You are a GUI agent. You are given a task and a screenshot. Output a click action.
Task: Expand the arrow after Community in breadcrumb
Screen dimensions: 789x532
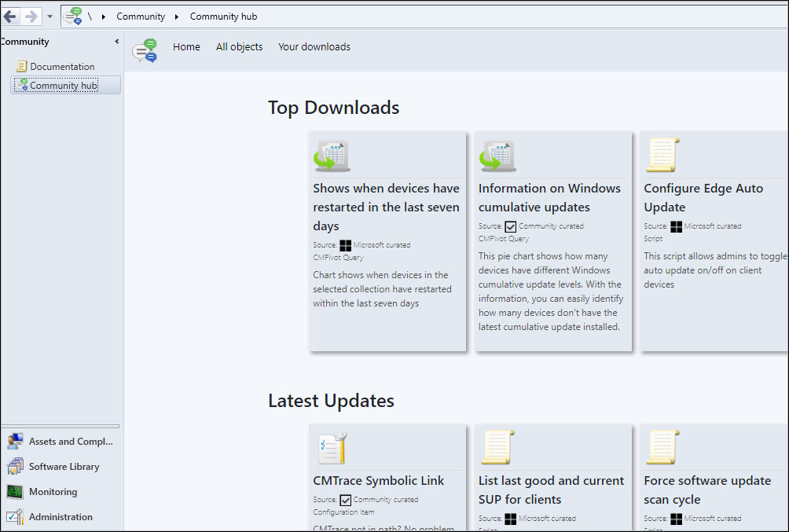pos(177,17)
